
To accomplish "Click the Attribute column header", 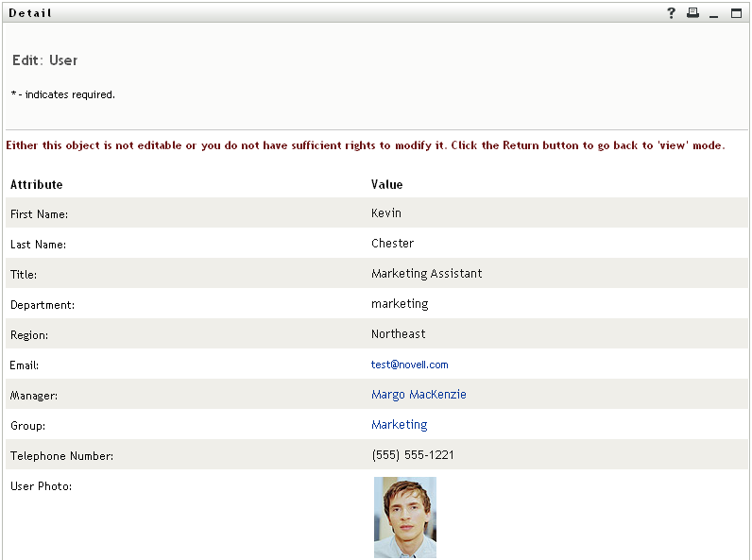I will pos(36,185).
